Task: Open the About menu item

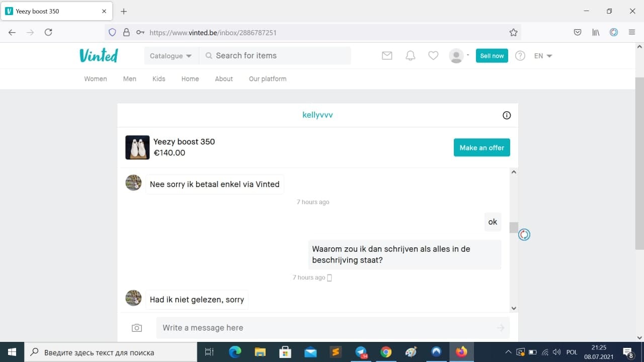Action: tap(224, 79)
